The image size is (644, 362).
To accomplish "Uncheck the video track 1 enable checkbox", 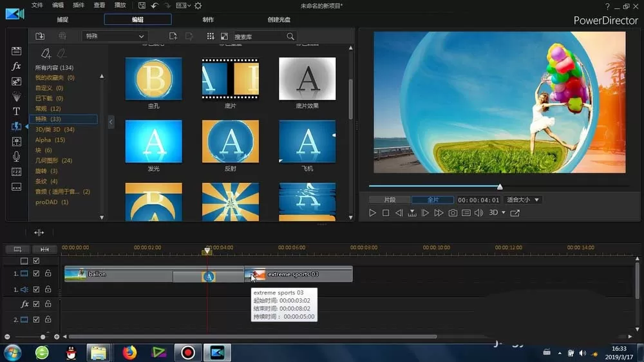I will click(x=36, y=273).
